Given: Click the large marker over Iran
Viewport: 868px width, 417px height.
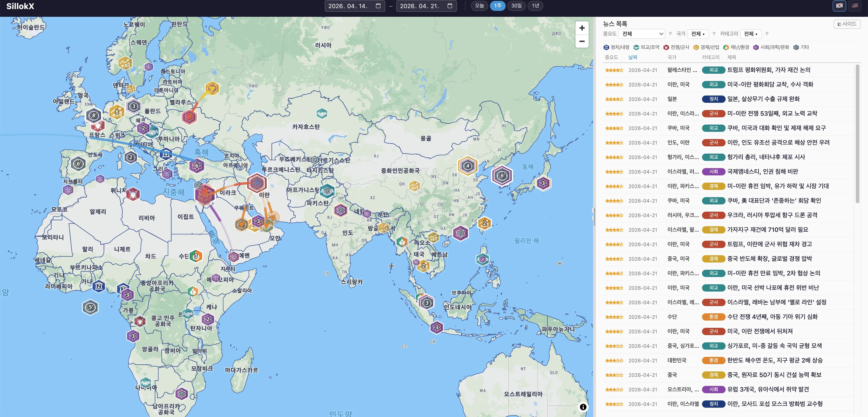Looking at the screenshot, I should (x=257, y=183).
